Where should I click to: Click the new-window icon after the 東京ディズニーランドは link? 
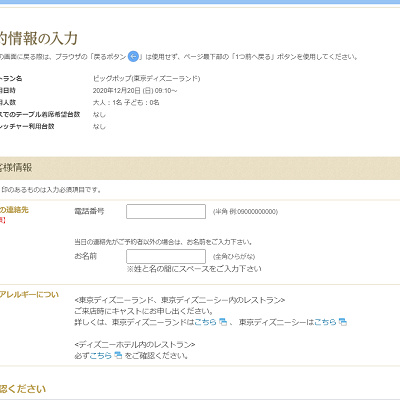223,322
